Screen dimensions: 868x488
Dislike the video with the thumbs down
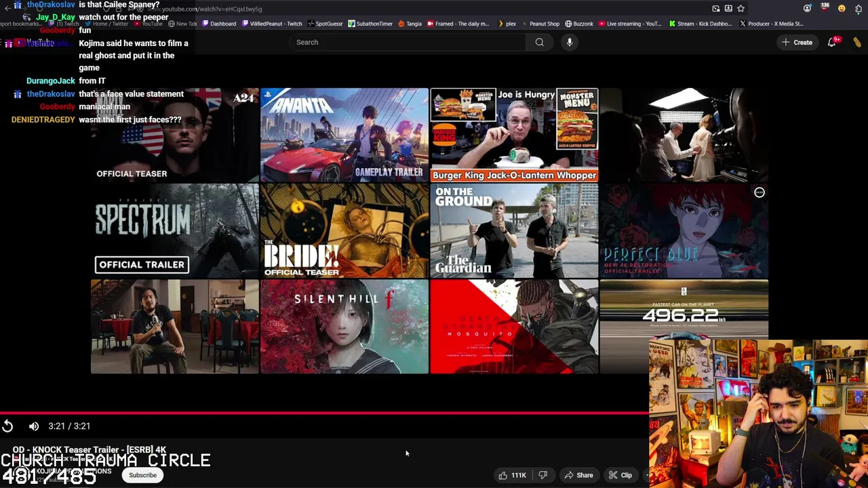(x=542, y=475)
